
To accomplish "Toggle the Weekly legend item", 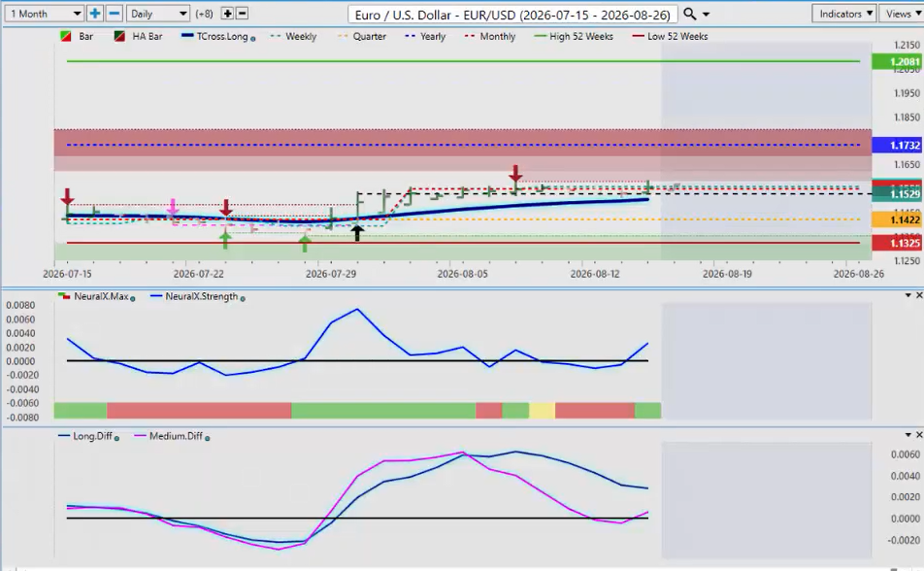I will coord(293,37).
